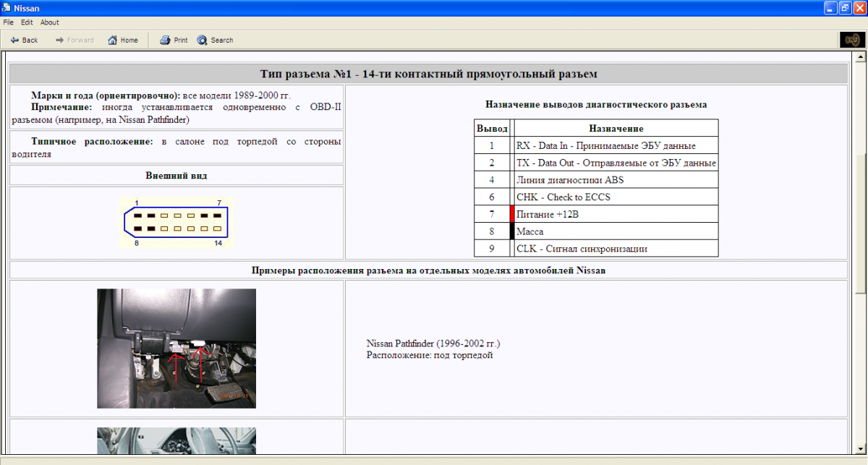868x465 pixels.
Task: Click the 'Nissan' window title text
Action: tap(27, 7)
